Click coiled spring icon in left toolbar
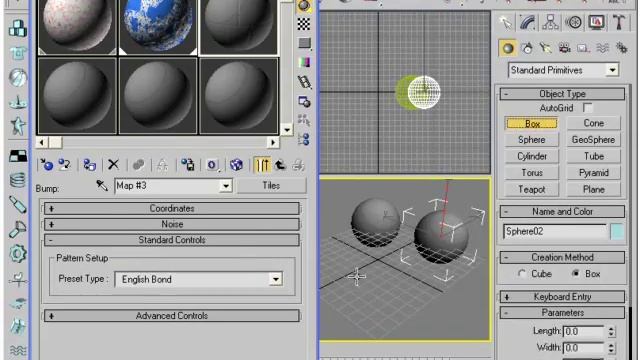Screen dimensions: 640x360 coord(18,180)
